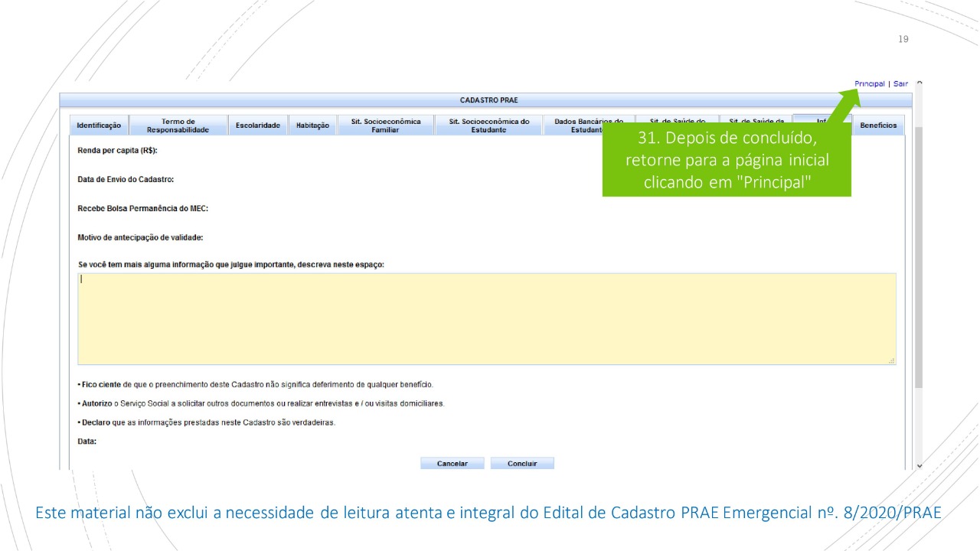
Task: Click the textarea resize grip corner
Action: [891, 360]
